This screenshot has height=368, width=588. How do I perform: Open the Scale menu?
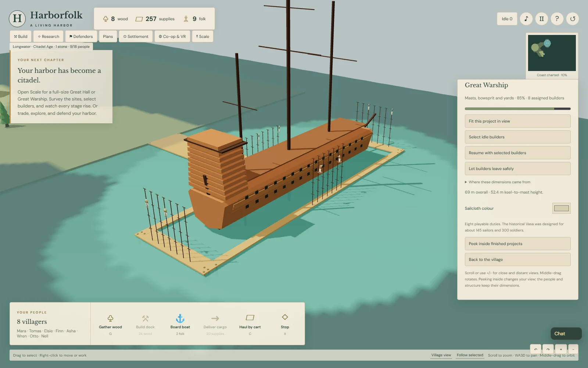[x=202, y=36]
